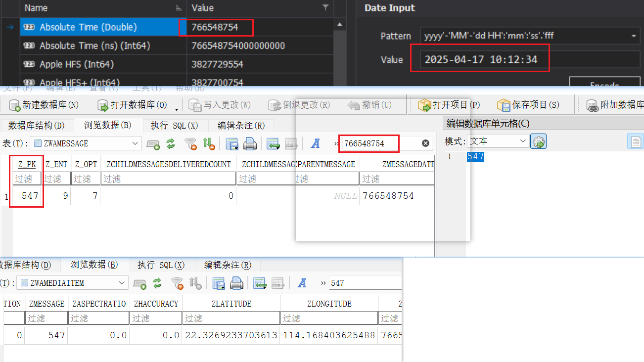Screen dimensions: 644x362
Task: Click print icon in ZWAMESSAGE toolbar
Action: (250, 144)
